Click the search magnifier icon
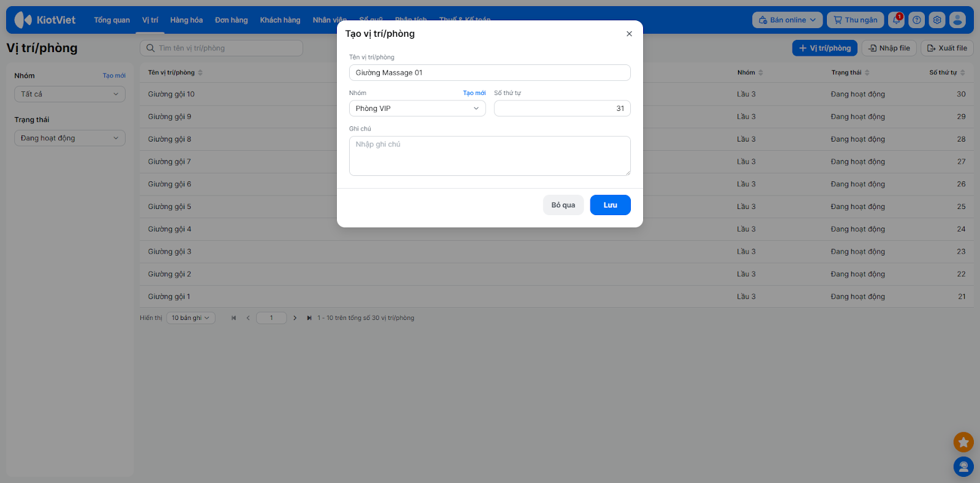Viewport: 980px width, 483px height. (151, 48)
